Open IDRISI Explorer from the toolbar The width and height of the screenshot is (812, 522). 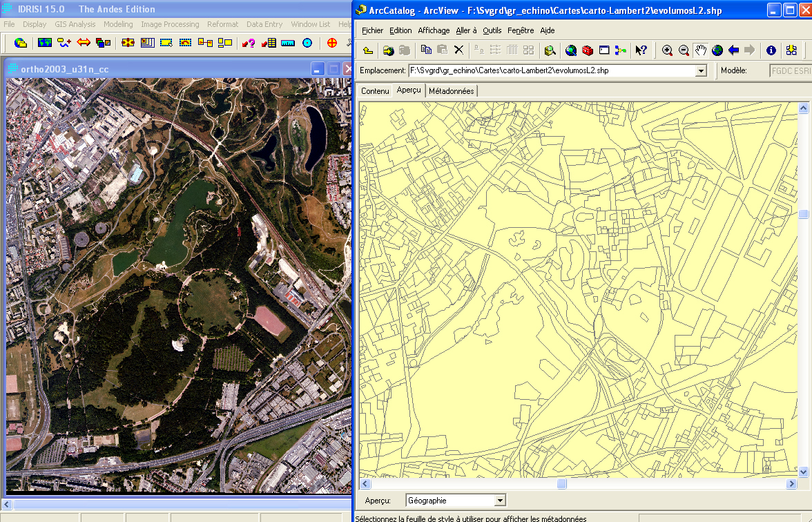pos(21,43)
